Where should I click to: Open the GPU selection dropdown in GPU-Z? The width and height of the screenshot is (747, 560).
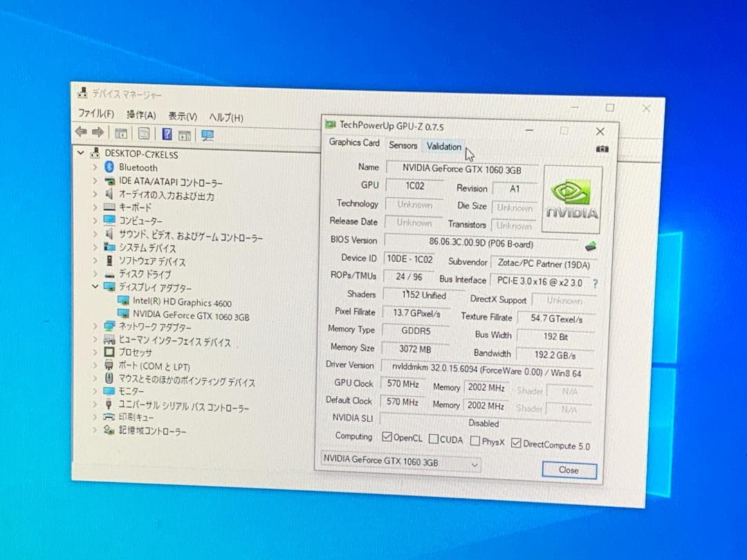pyautogui.click(x=400, y=461)
